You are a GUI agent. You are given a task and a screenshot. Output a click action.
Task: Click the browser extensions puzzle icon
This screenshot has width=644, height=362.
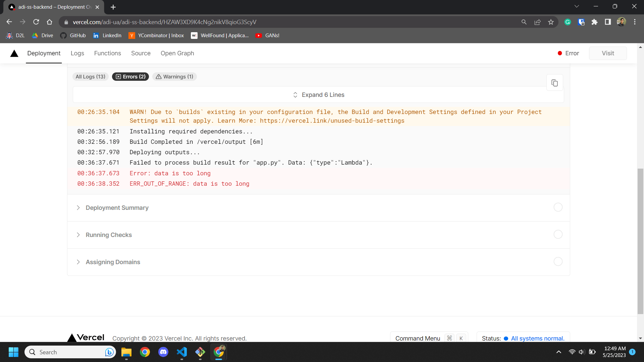(x=595, y=22)
